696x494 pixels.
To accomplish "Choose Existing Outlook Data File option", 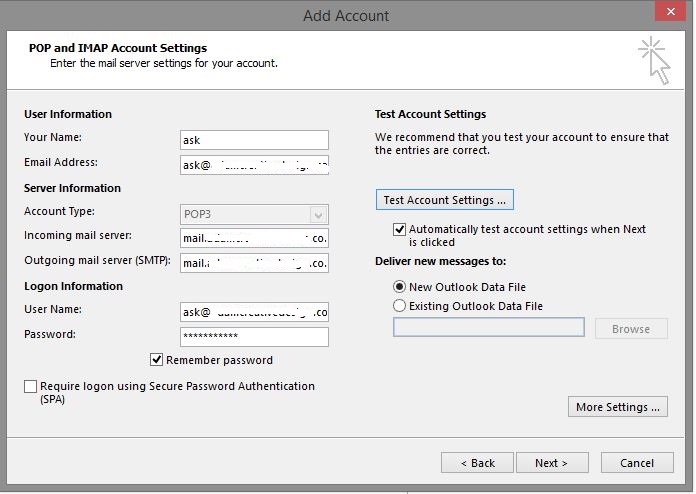I will click(400, 306).
